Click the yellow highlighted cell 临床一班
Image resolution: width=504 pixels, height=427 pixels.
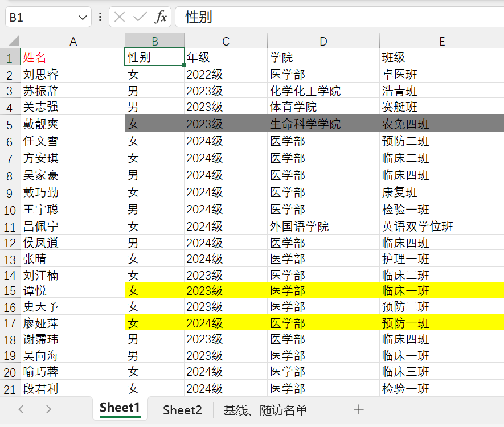pos(405,291)
